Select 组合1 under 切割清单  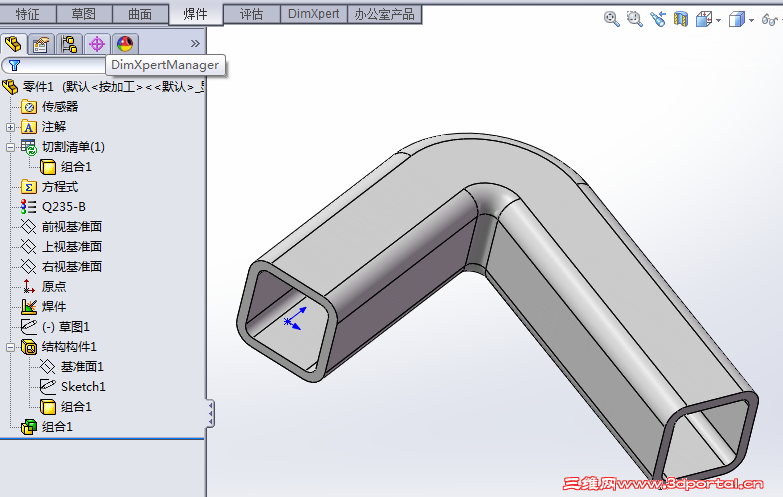tap(76, 167)
